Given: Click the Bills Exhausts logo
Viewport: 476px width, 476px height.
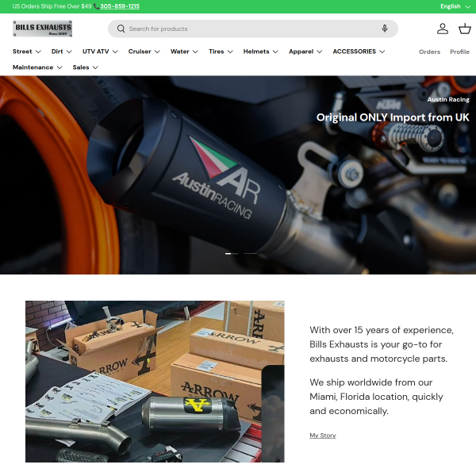Looking at the screenshot, I should click(43, 29).
